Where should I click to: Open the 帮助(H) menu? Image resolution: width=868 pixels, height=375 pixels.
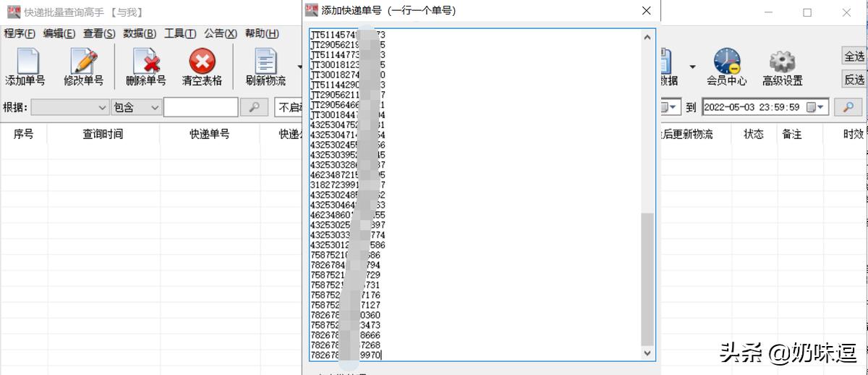pos(262,33)
